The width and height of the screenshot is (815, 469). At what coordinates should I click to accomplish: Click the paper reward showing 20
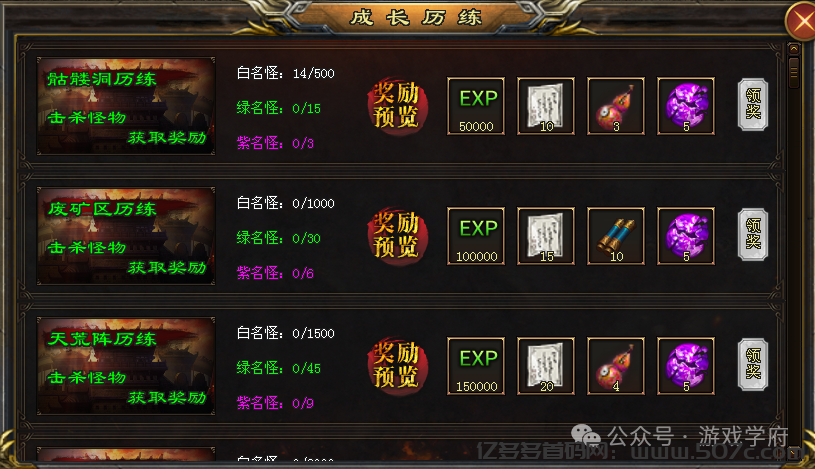pos(546,366)
